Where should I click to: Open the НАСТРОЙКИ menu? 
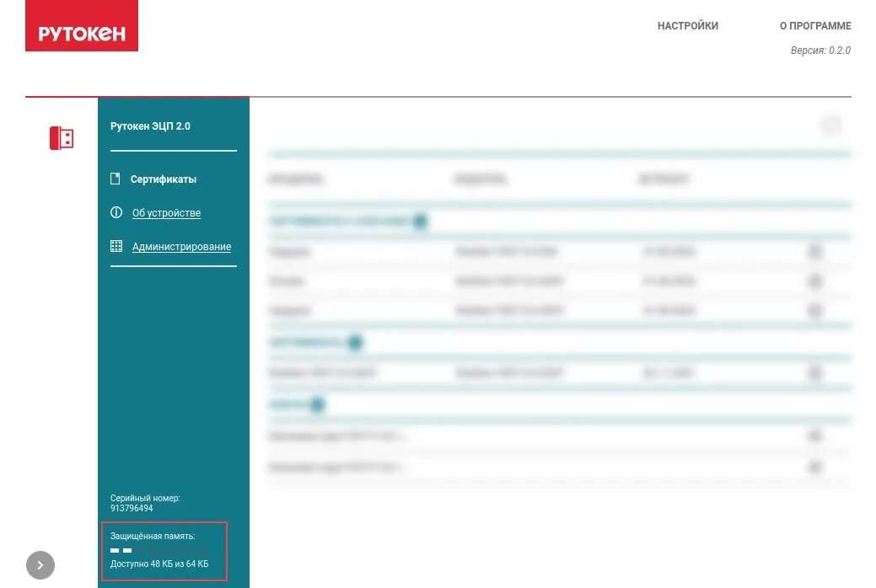(688, 25)
